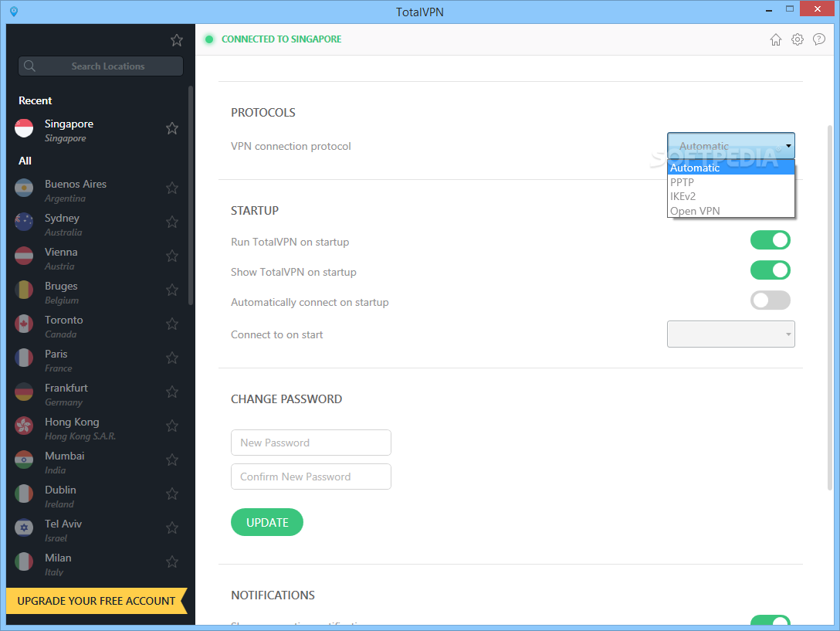The height and width of the screenshot is (631, 840).
Task: Click the home icon in header
Action: tap(776, 39)
